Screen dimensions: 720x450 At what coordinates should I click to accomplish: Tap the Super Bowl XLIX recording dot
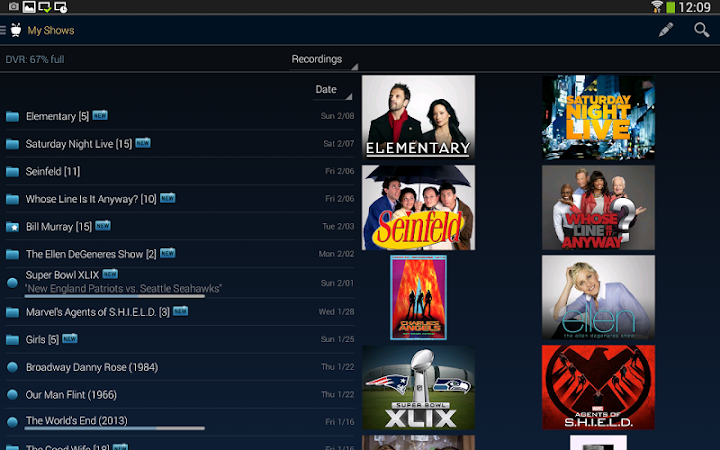click(x=12, y=283)
